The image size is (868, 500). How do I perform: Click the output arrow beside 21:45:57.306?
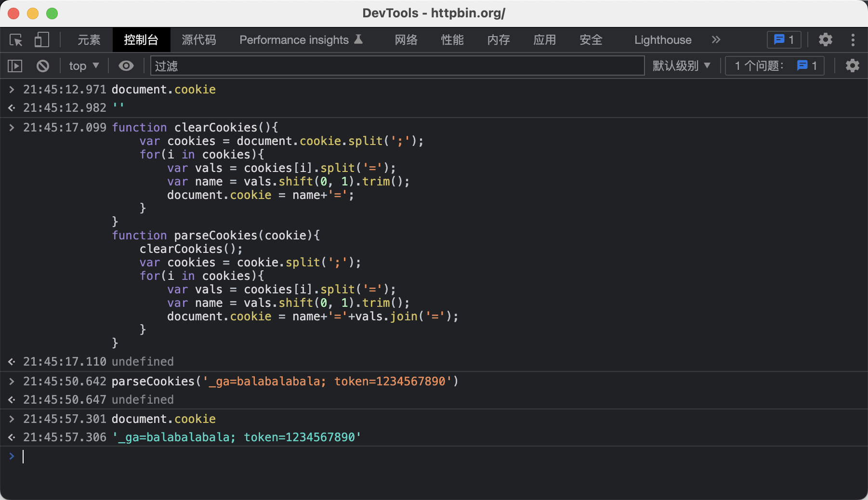[12, 437]
